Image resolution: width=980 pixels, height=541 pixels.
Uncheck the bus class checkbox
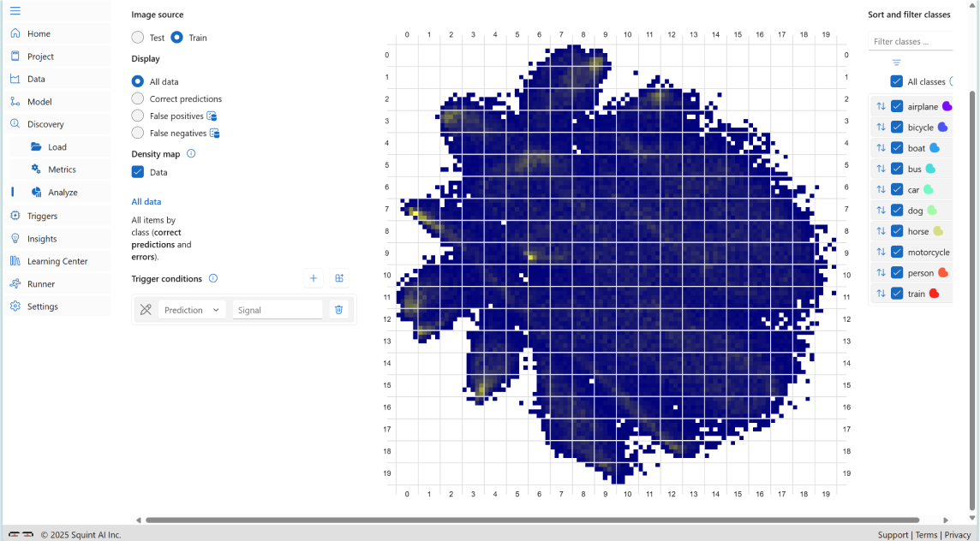[x=897, y=169]
